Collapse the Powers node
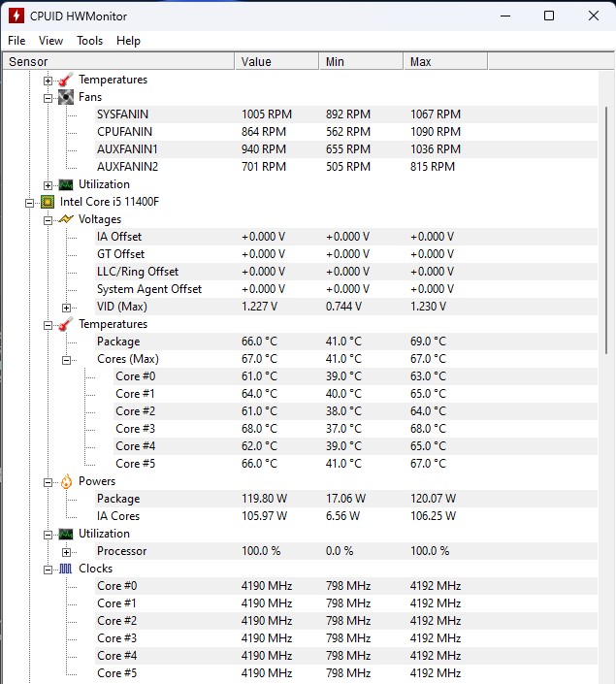 click(x=48, y=482)
